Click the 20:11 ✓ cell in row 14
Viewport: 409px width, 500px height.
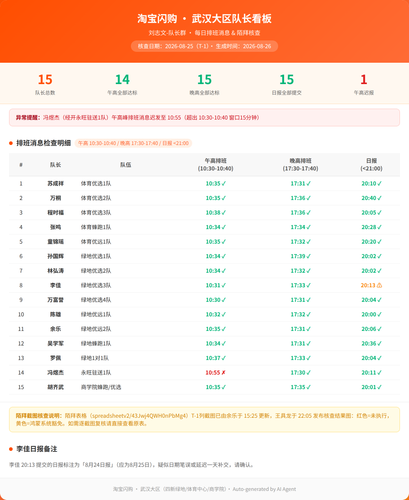[371, 373]
